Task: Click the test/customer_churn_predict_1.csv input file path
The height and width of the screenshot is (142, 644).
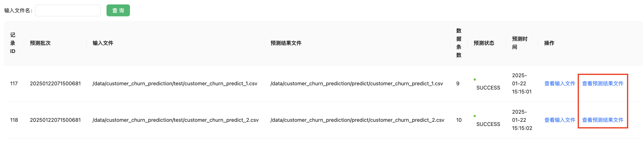Action: [x=175, y=84]
